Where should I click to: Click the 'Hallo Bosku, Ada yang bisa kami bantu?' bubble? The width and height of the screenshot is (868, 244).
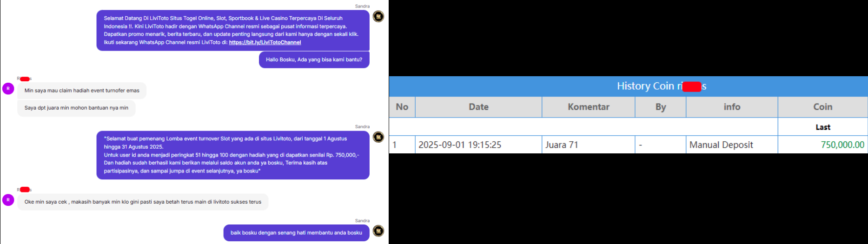point(314,59)
